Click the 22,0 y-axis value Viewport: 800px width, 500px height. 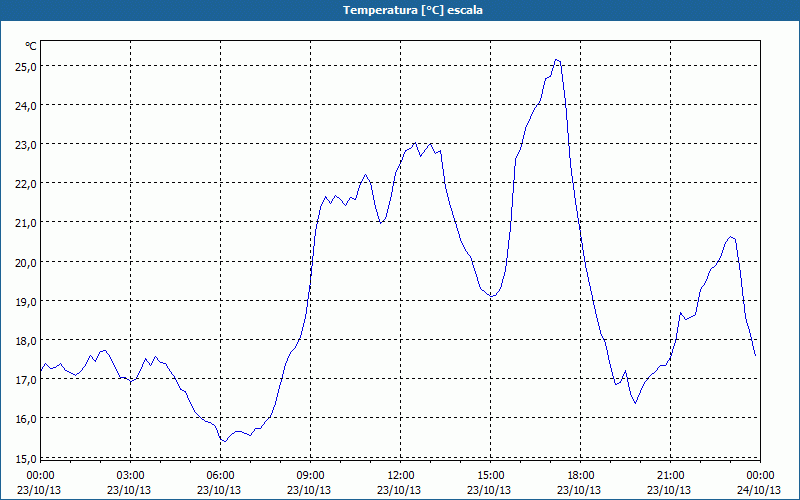(x=27, y=184)
